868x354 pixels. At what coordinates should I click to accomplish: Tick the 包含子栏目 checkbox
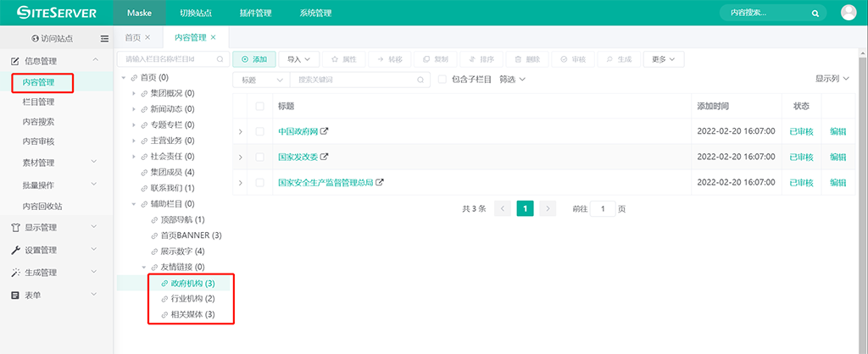(x=442, y=80)
